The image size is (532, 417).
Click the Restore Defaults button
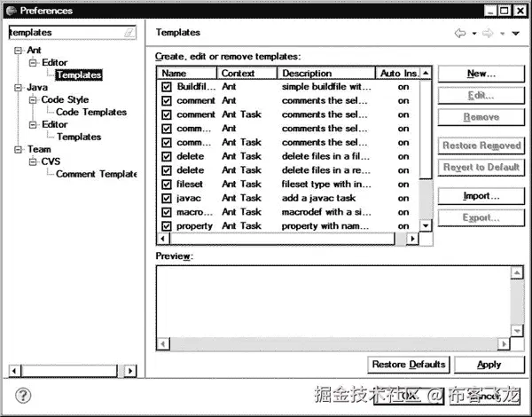point(409,365)
